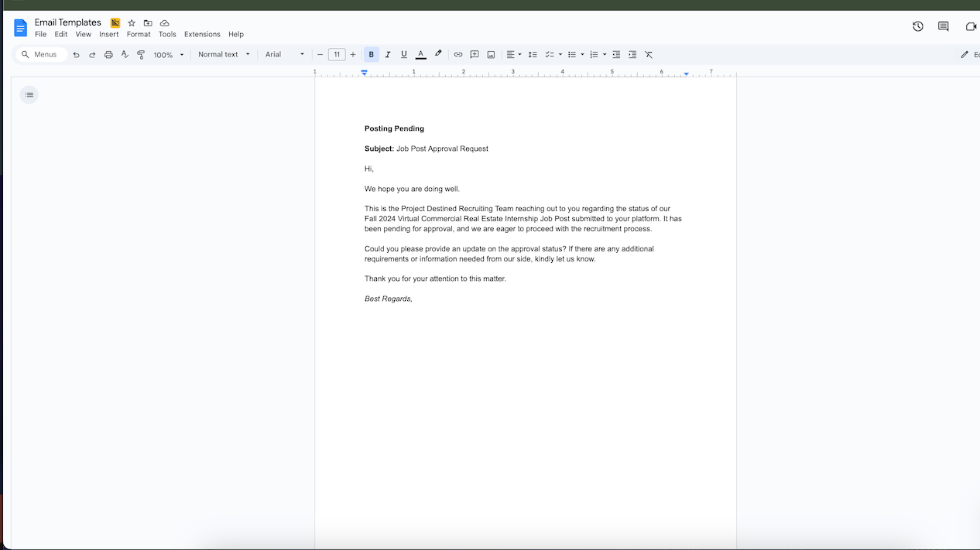Click the Move to folder icon

tap(148, 23)
